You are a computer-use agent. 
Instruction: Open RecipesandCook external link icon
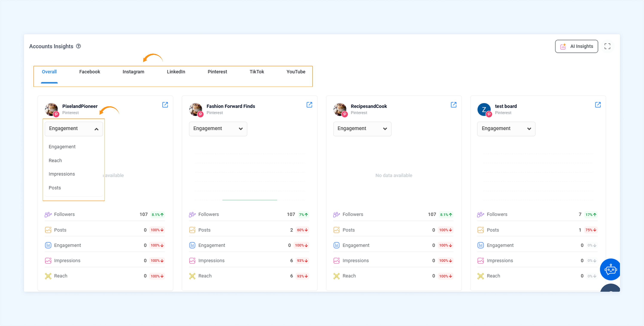(x=454, y=105)
